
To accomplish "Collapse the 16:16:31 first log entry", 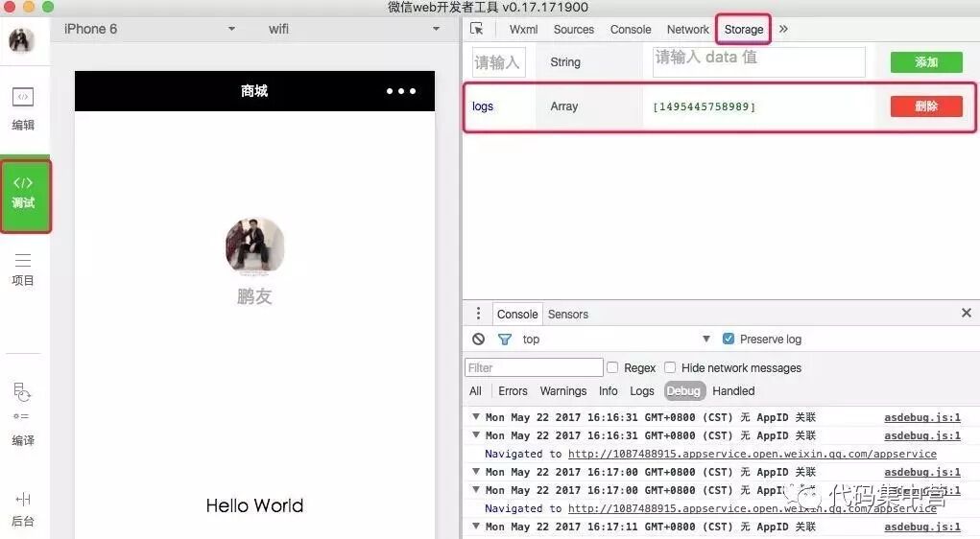I will tap(476, 416).
